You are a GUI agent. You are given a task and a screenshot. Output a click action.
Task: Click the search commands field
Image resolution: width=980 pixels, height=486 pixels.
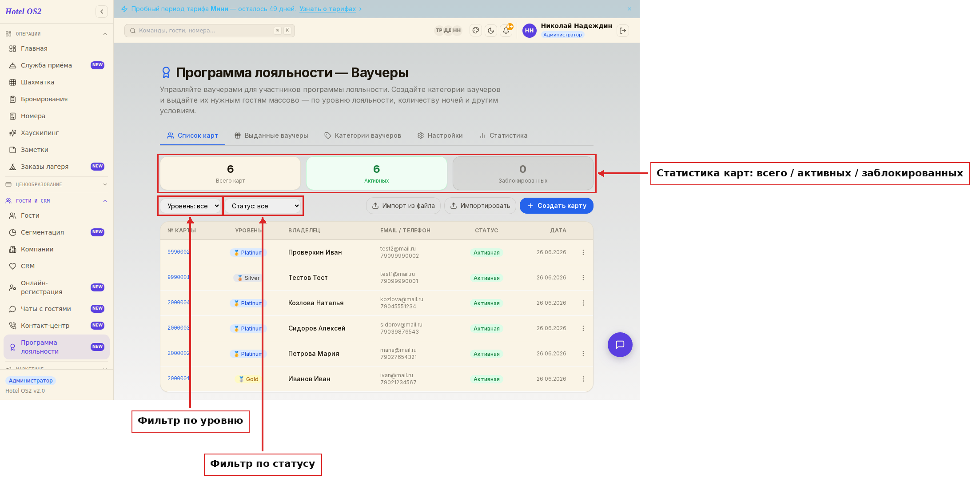[209, 31]
